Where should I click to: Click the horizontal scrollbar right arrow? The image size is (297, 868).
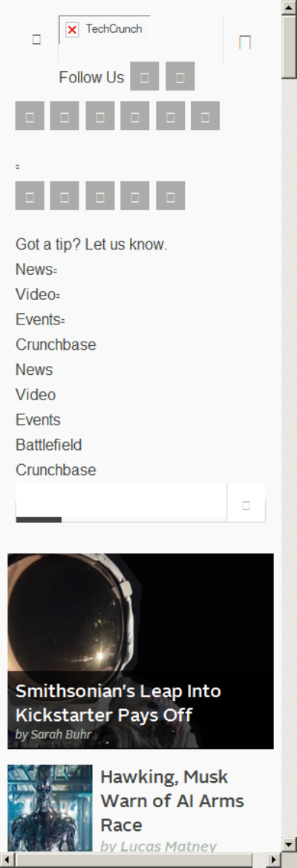pyautogui.click(x=274, y=861)
